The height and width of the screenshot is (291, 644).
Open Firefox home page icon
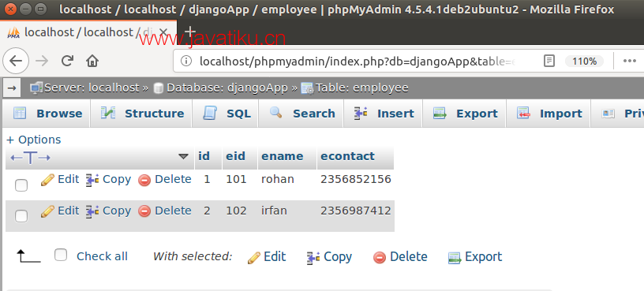(92, 62)
